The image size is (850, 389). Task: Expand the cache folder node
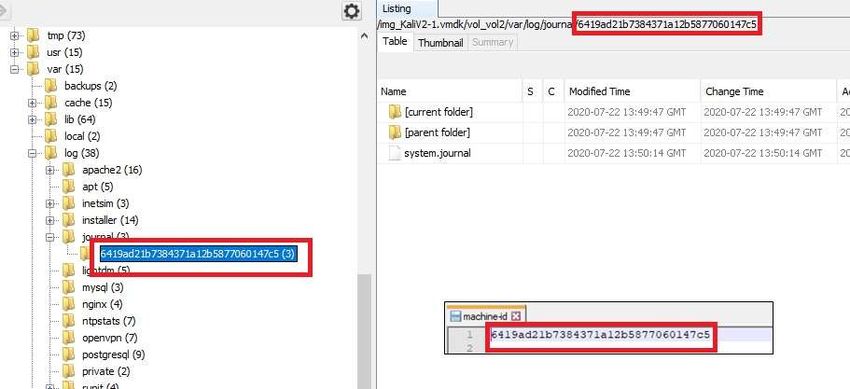click(x=32, y=103)
